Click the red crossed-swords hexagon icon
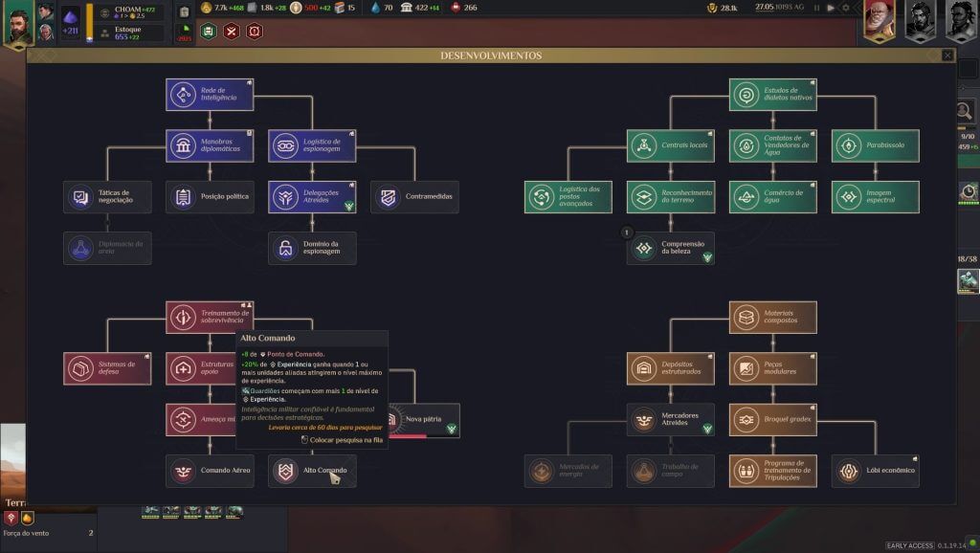The width and height of the screenshot is (980, 553). click(232, 31)
